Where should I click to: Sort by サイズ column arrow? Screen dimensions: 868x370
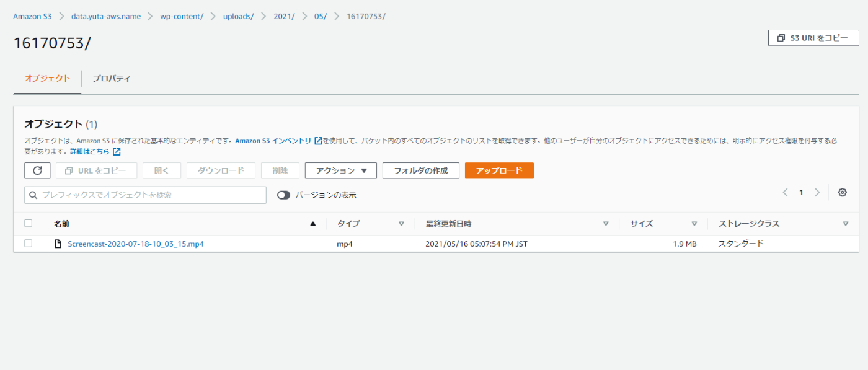694,224
